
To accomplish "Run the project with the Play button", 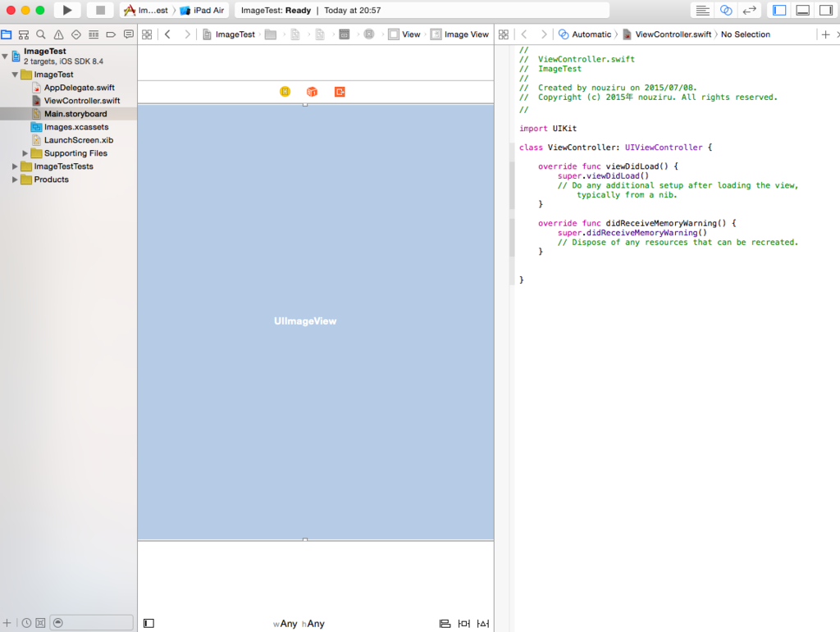I will pos(67,10).
